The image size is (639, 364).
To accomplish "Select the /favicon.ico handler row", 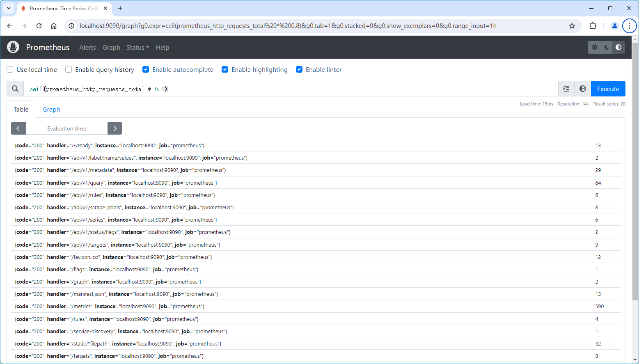I will 316,257.
